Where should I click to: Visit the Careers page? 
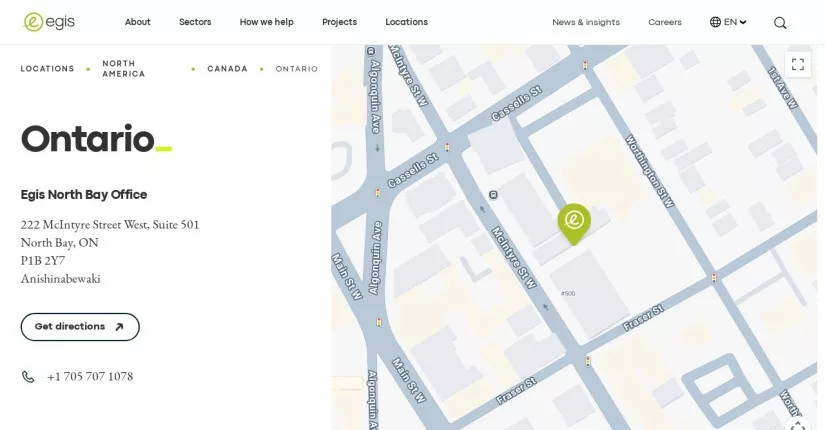click(665, 22)
